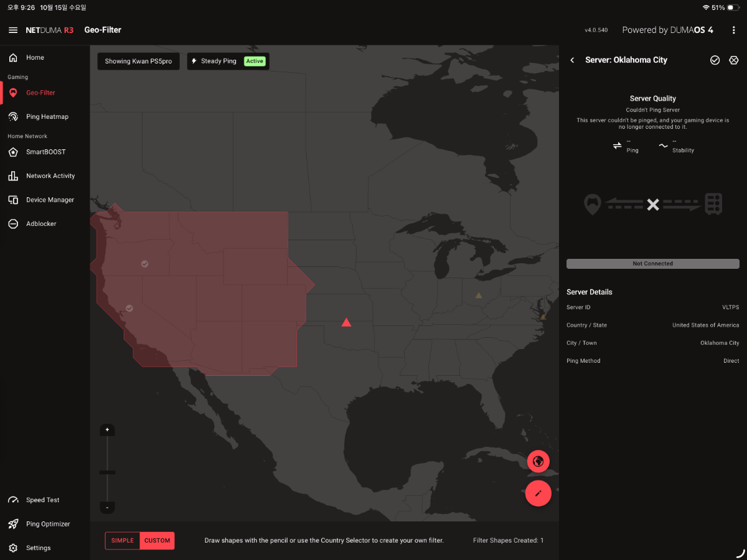Open the hamburger menu icon
The width and height of the screenshot is (747, 560).
13,30
